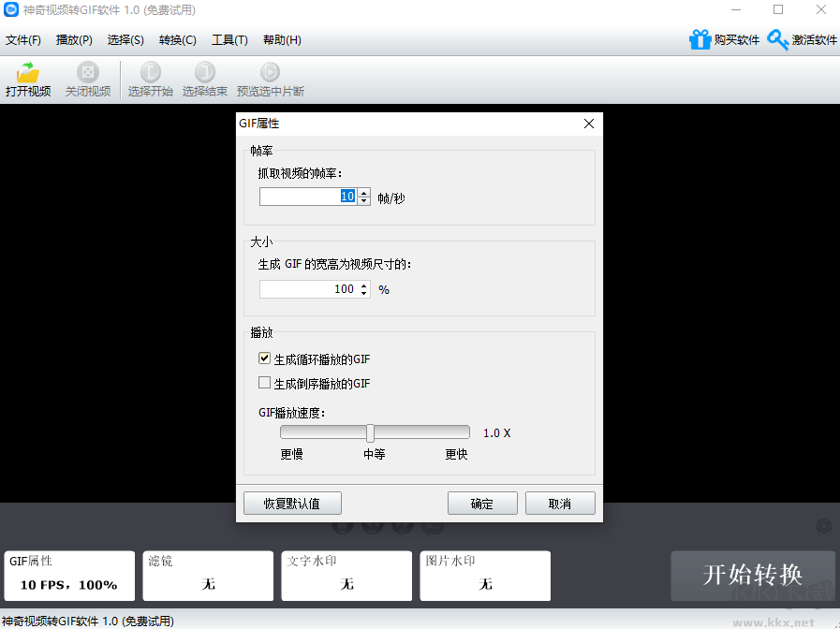840x629 pixels.
Task: Click the application logo in the title bar
Action: click(x=11, y=9)
